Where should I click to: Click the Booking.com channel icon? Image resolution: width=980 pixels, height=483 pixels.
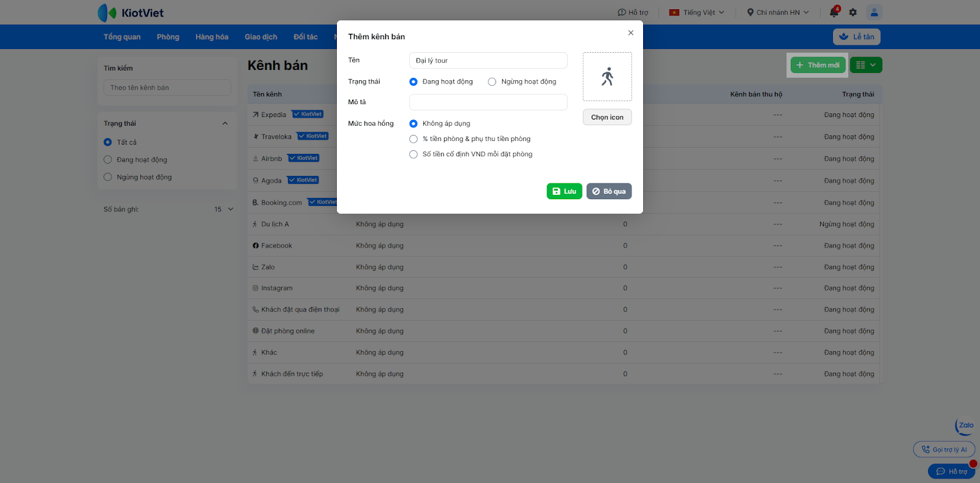coord(255,202)
